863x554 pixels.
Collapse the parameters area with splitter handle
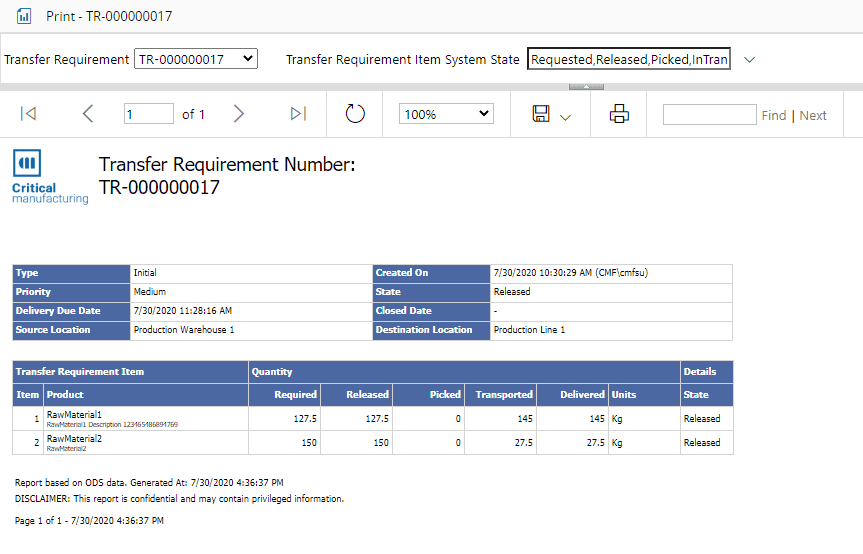(586, 87)
